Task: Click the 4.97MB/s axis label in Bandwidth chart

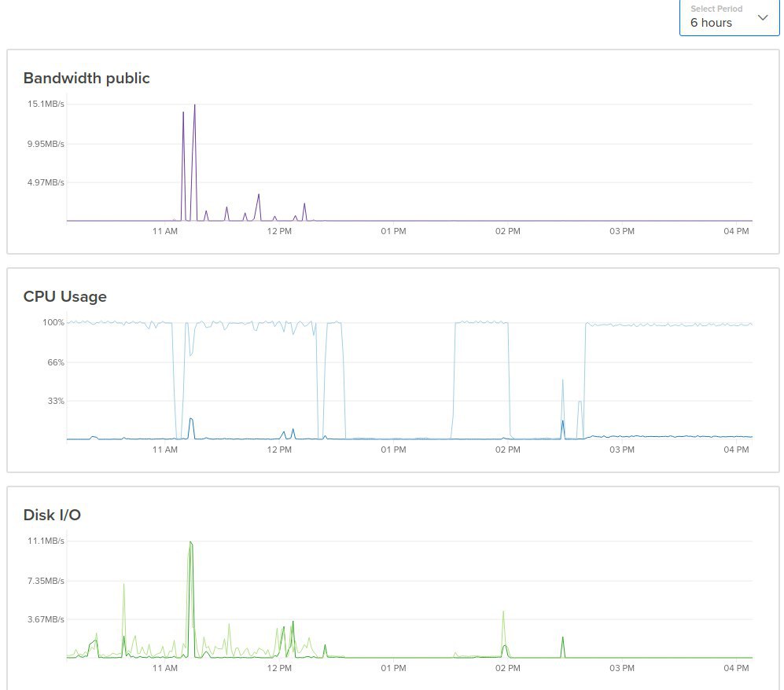Action: [46, 182]
